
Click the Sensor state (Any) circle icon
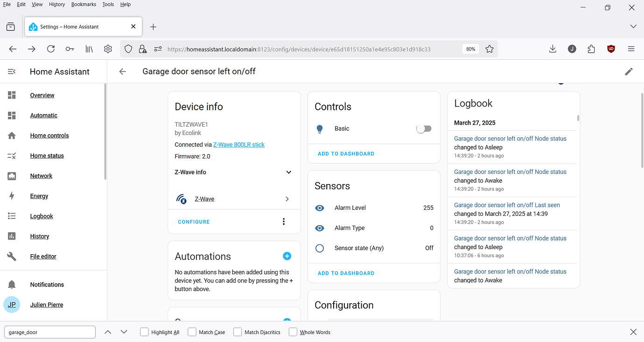point(320,248)
